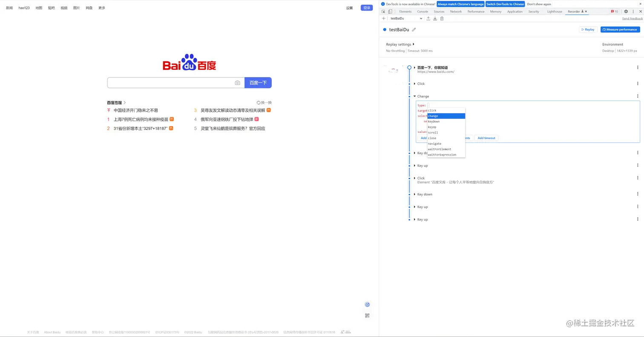This screenshot has height=337, width=644.
Task: Click the inspect element picker icon
Action: point(383,12)
